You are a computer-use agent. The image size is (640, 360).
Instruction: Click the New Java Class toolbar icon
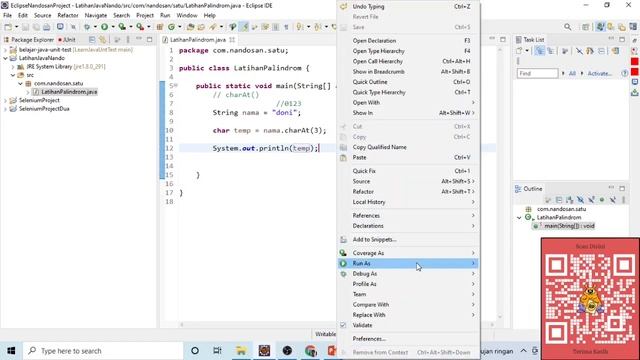(x=171, y=27)
